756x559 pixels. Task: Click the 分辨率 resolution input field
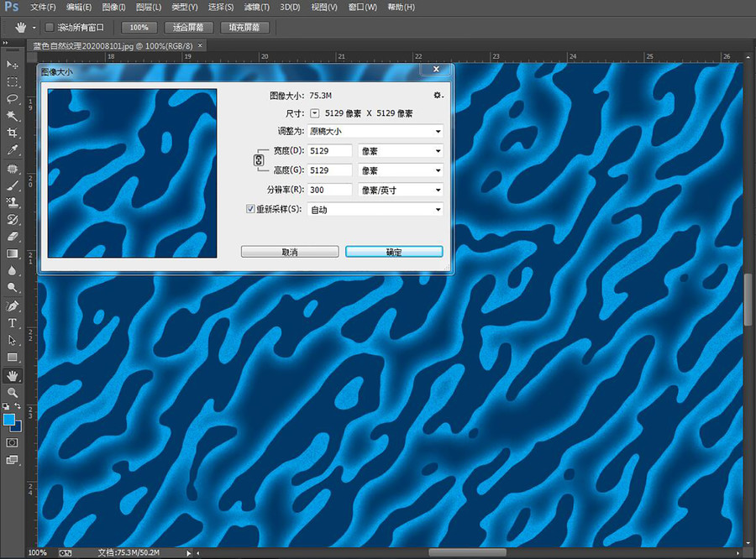[330, 190]
